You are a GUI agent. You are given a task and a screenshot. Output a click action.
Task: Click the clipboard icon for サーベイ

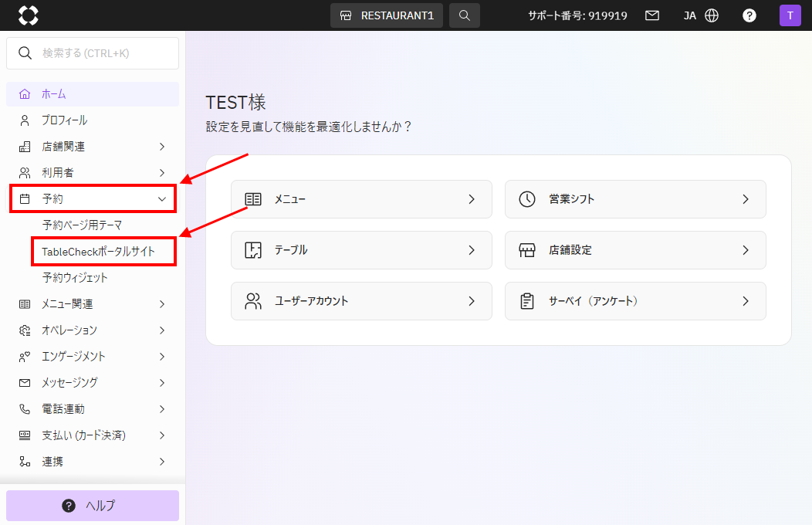(x=527, y=301)
